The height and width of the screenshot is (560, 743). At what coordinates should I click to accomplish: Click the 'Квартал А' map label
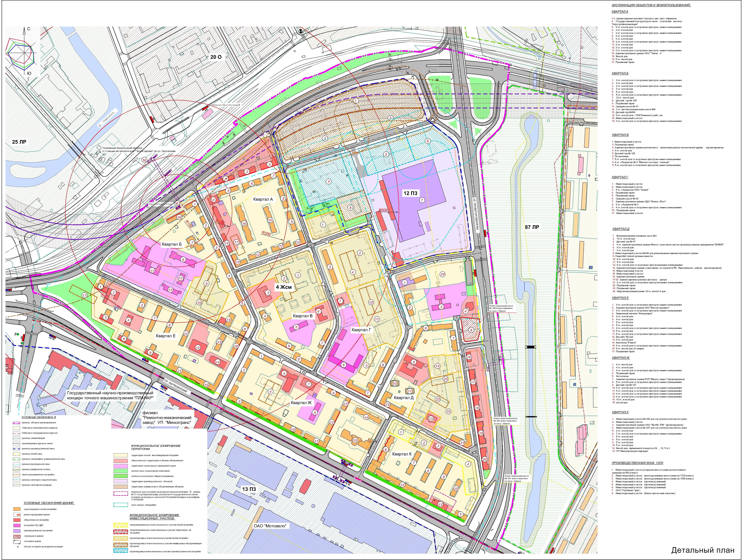pyautogui.click(x=263, y=199)
